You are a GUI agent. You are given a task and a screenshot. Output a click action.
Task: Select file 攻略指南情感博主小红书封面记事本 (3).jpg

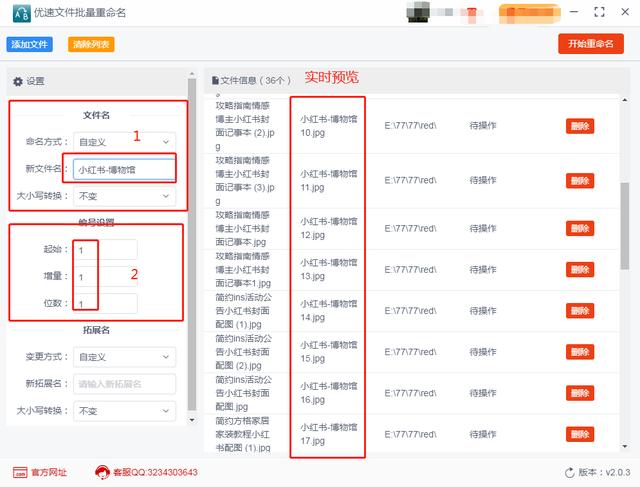coord(245,181)
